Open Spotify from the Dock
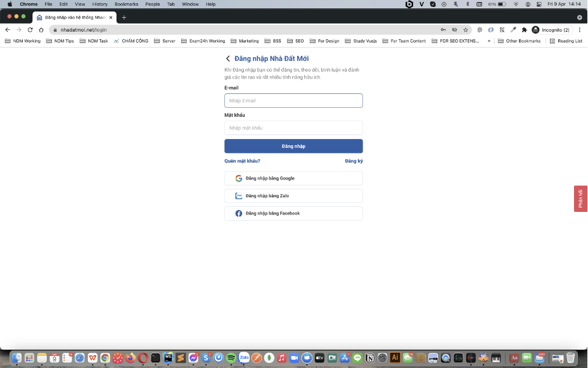Viewport: 588px width, 368px height. pyautogui.click(x=231, y=358)
